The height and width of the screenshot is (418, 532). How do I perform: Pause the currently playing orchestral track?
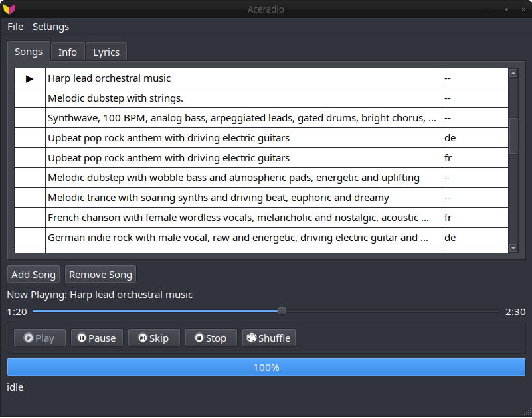tap(96, 338)
